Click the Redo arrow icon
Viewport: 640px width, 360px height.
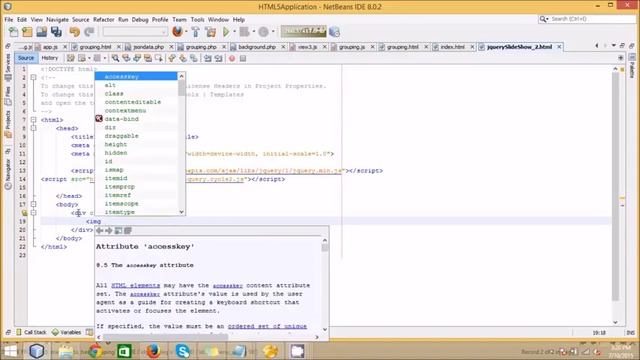89,32
